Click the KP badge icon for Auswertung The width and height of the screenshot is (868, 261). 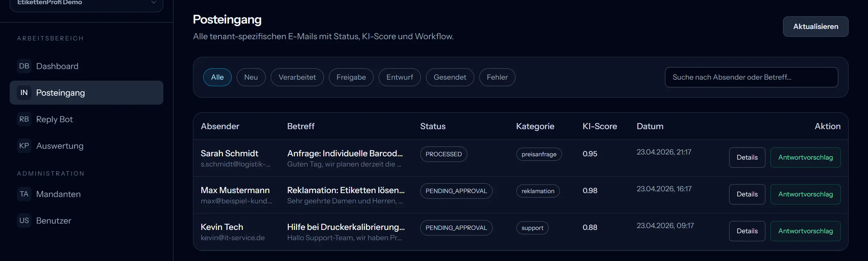coord(24,146)
